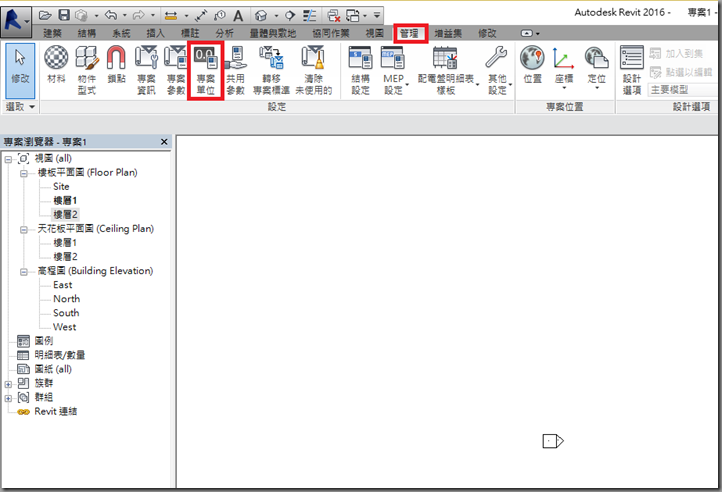Select the Tag by Category tool
The height and width of the screenshot is (492, 722).
tap(220, 16)
